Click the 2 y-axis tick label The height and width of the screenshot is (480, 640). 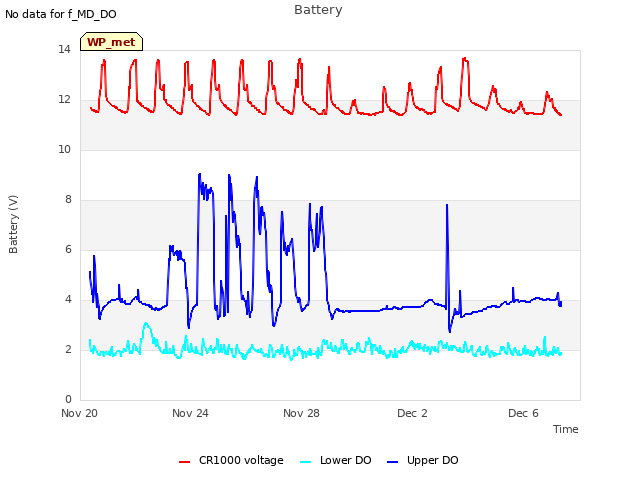(68, 350)
